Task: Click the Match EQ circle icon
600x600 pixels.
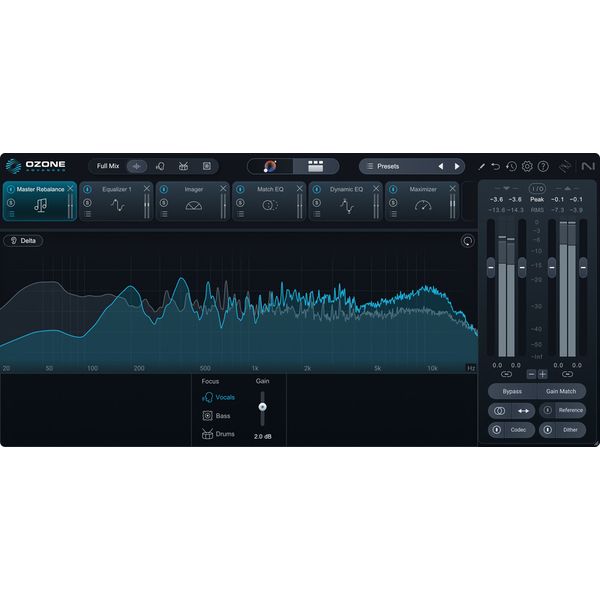Action: (270, 205)
